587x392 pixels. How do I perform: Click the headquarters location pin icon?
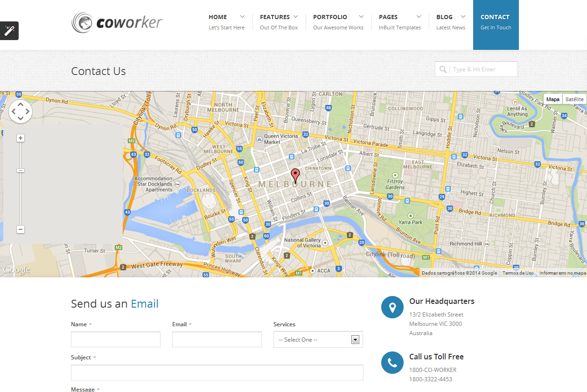[392, 307]
